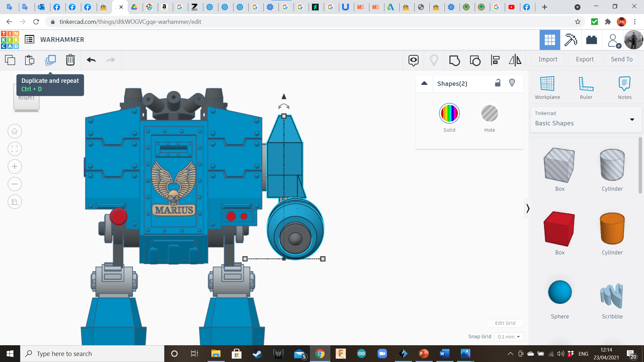Select the Scribble shape thumbnail
Viewport: 644px width, 362px height.
pyautogui.click(x=612, y=296)
